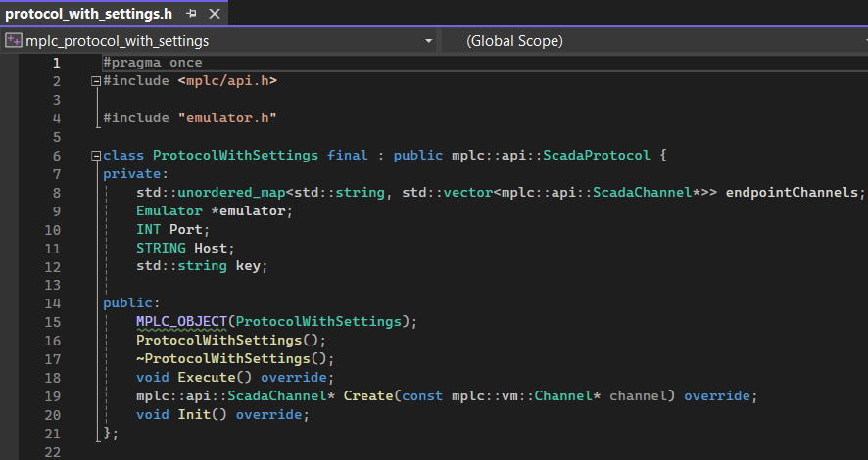The width and height of the screenshot is (868, 460).
Task: Close the protocol_with_settings.h tab
Action: point(215,14)
